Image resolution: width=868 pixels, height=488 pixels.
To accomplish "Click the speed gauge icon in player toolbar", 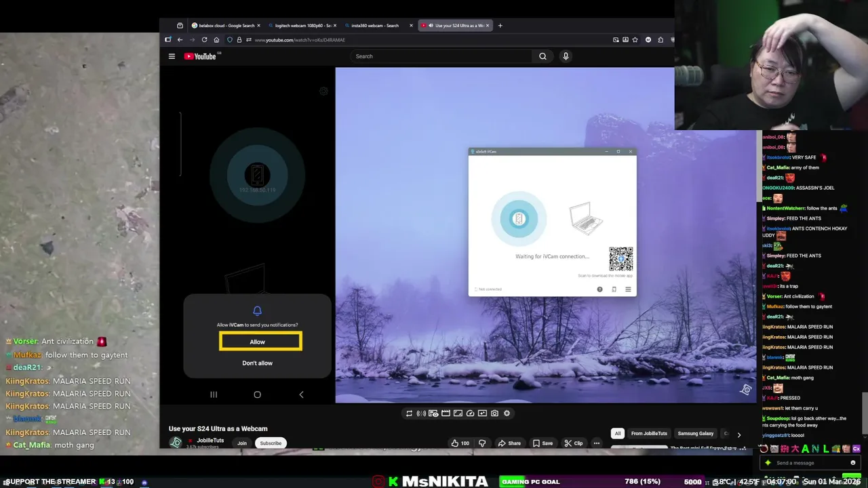I will (x=470, y=413).
